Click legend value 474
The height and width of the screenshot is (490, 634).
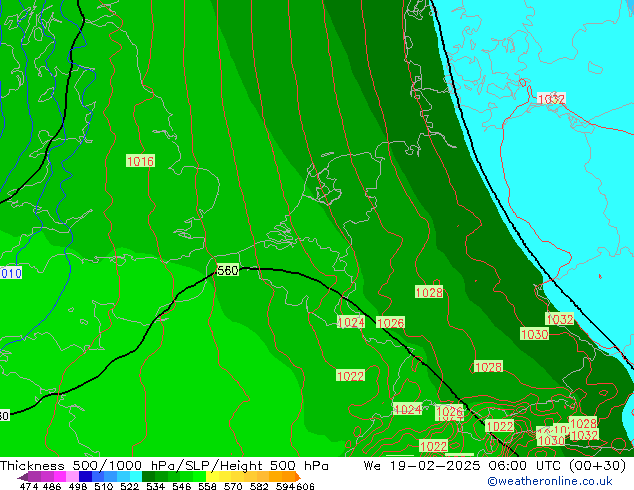tap(29, 486)
